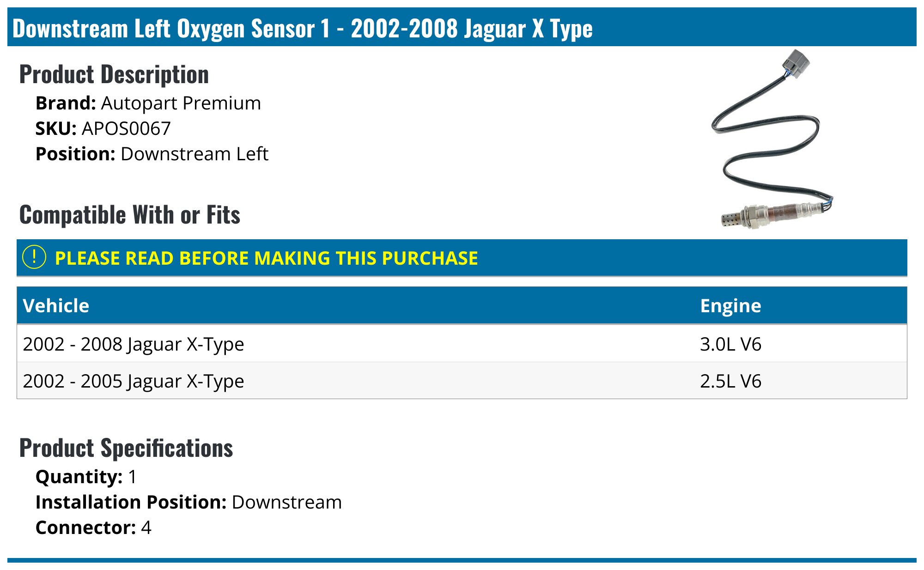Click the gray connector plug in photo
Screen dimensions: 924x570
795,63
